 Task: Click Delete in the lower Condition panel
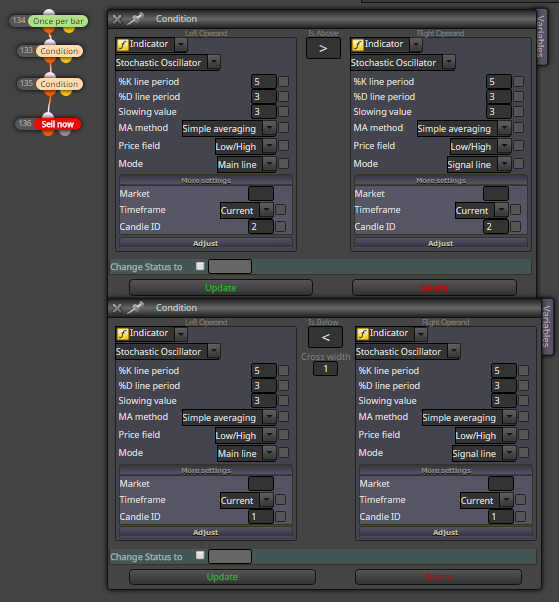pyautogui.click(x=438, y=577)
